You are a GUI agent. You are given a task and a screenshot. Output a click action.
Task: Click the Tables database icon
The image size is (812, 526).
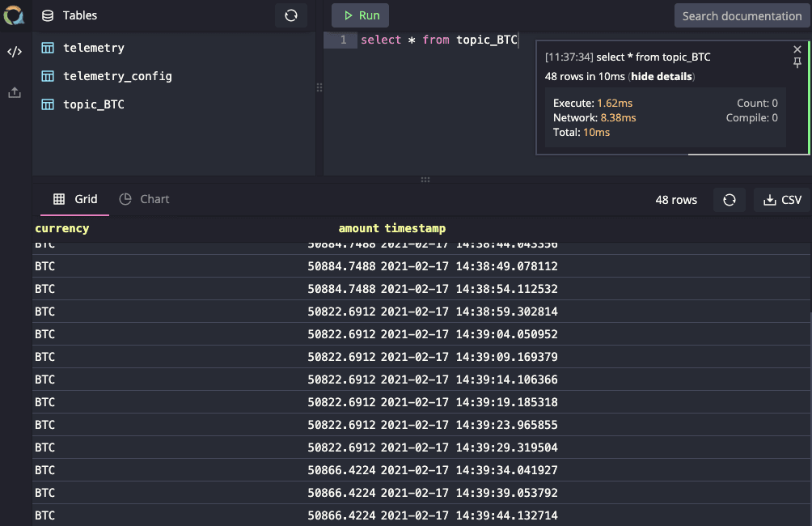[x=48, y=15]
